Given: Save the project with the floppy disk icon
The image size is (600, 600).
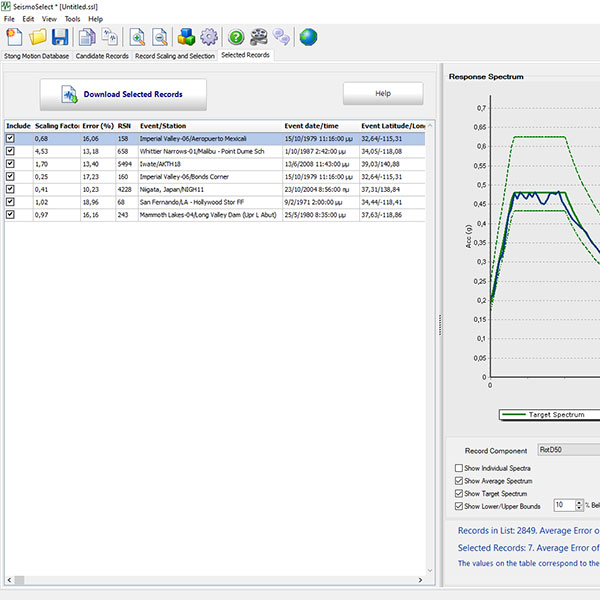Looking at the screenshot, I should [x=60, y=37].
